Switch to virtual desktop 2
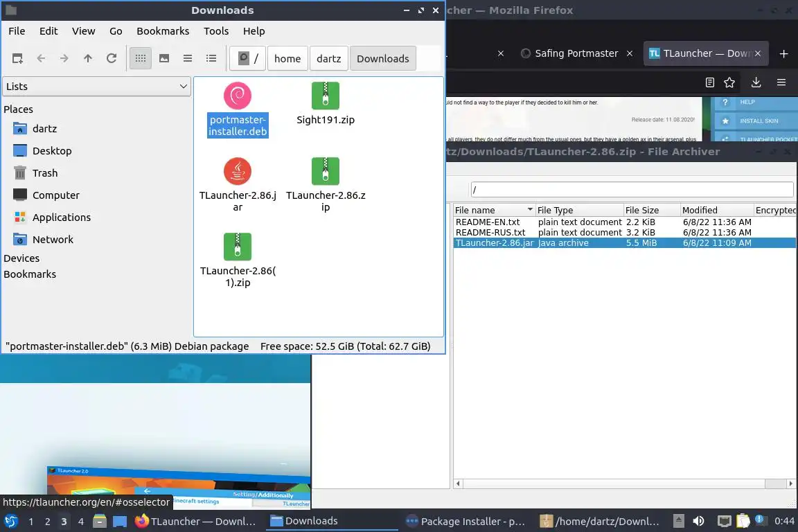798x532 pixels. [47, 522]
